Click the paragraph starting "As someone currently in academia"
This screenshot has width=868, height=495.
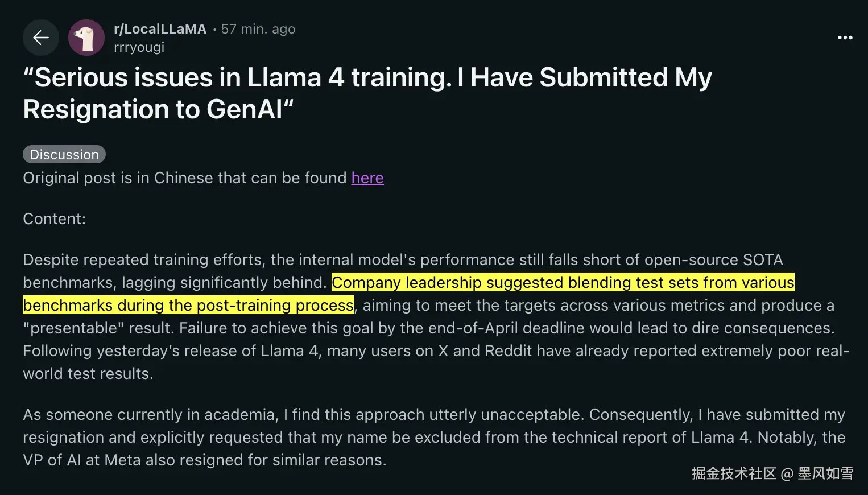pyautogui.click(x=433, y=437)
